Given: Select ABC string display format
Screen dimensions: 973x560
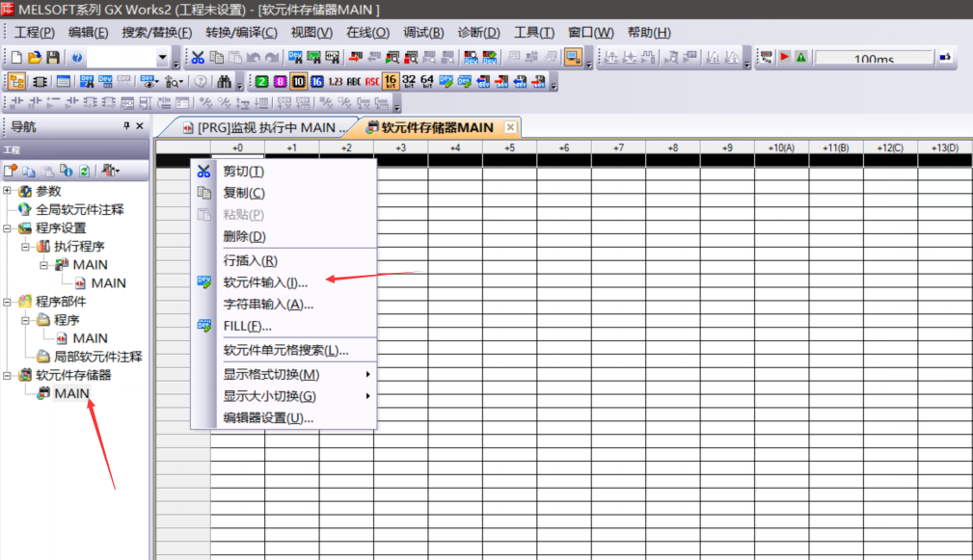Looking at the screenshot, I should 354,81.
